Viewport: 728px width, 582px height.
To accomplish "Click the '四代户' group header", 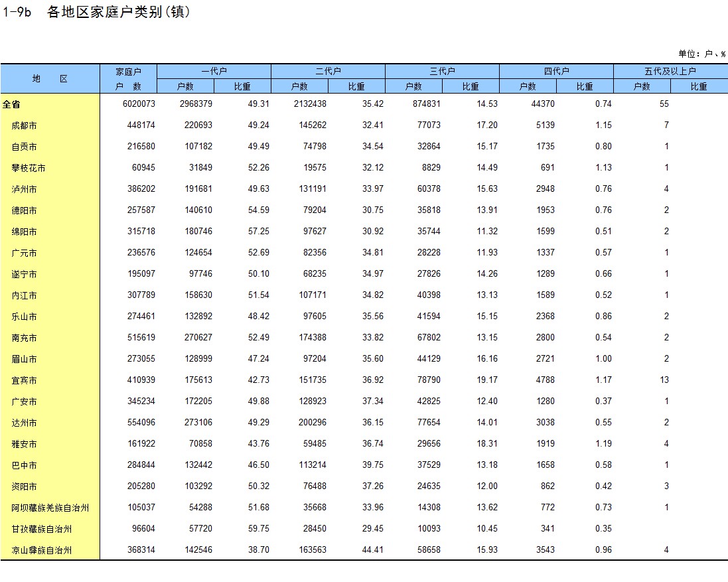I will tap(557, 71).
